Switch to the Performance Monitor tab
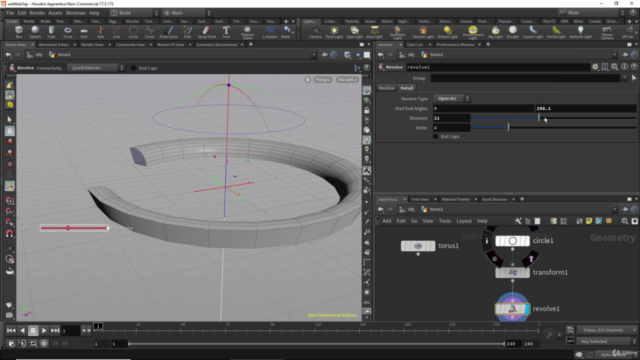 tap(456, 44)
